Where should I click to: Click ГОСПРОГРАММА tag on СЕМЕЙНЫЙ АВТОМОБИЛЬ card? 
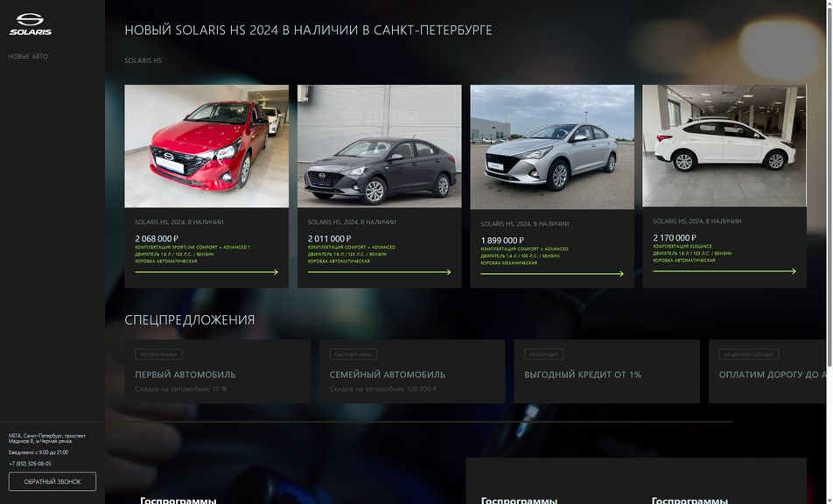click(353, 354)
